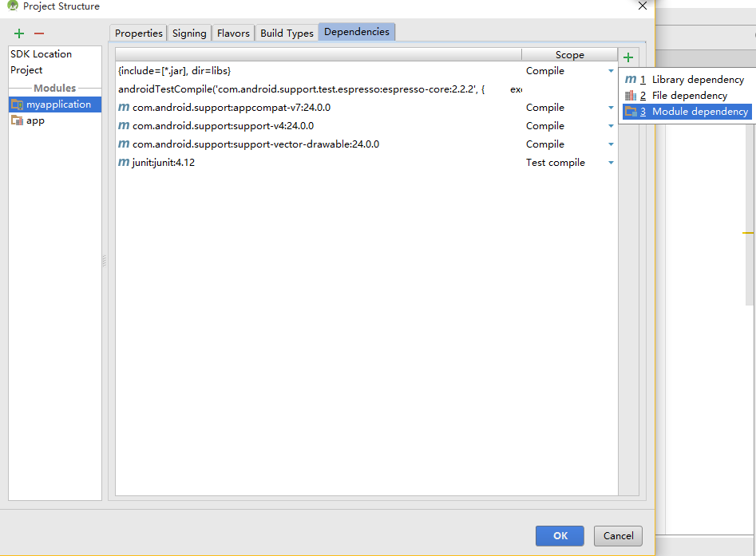Open the Scope dropdown for junit:4.12
This screenshot has height=556, width=756.
point(611,162)
